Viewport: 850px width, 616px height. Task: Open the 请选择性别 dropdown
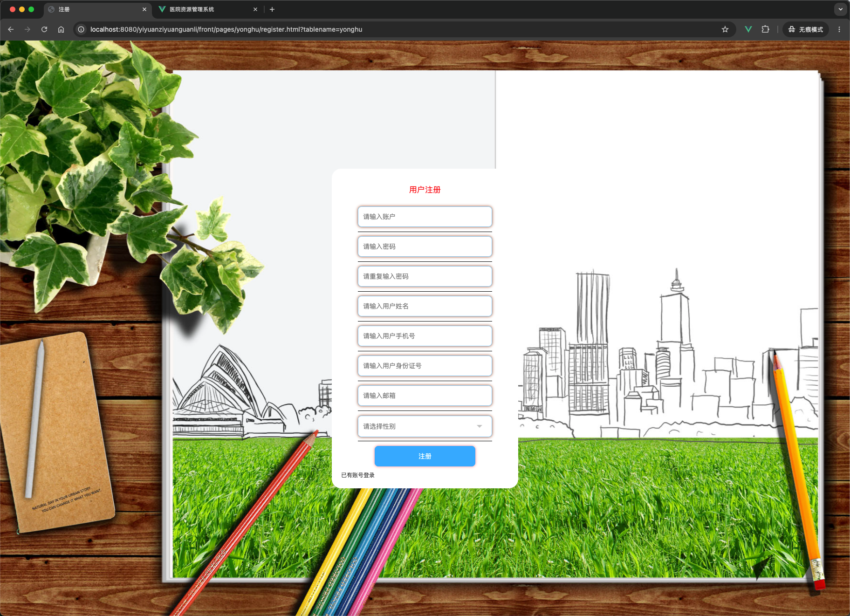pyautogui.click(x=425, y=426)
